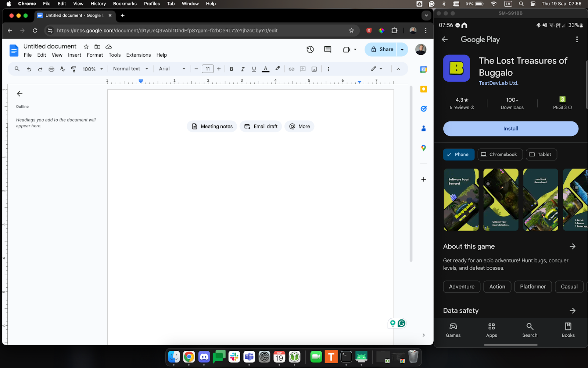Show all comments icon
588x368 pixels.
tap(328, 49)
